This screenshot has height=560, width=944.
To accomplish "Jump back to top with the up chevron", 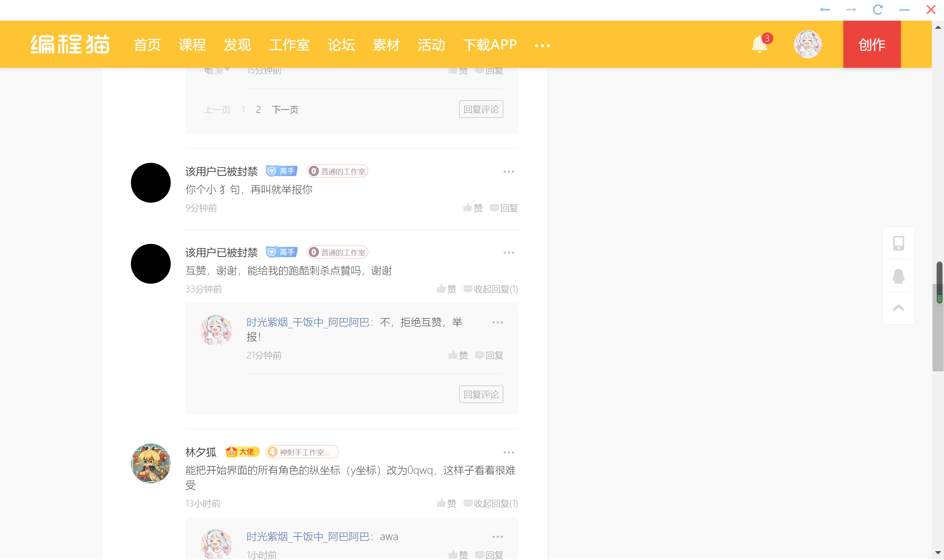I will tap(898, 308).
